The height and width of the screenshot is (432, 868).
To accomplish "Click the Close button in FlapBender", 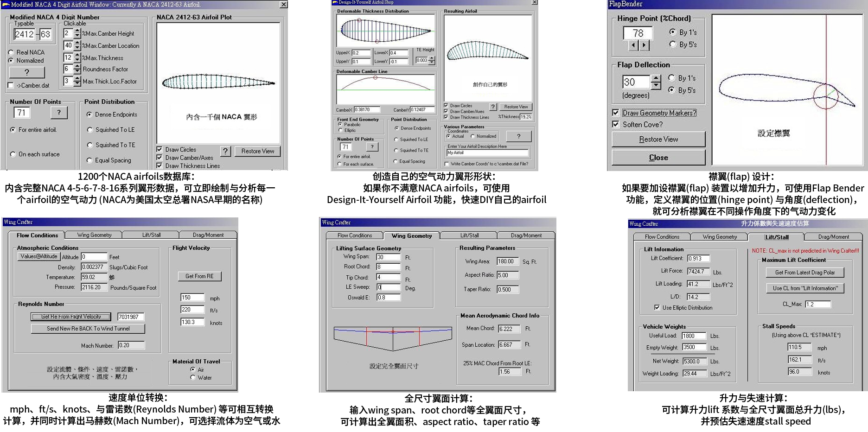I will tap(658, 158).
